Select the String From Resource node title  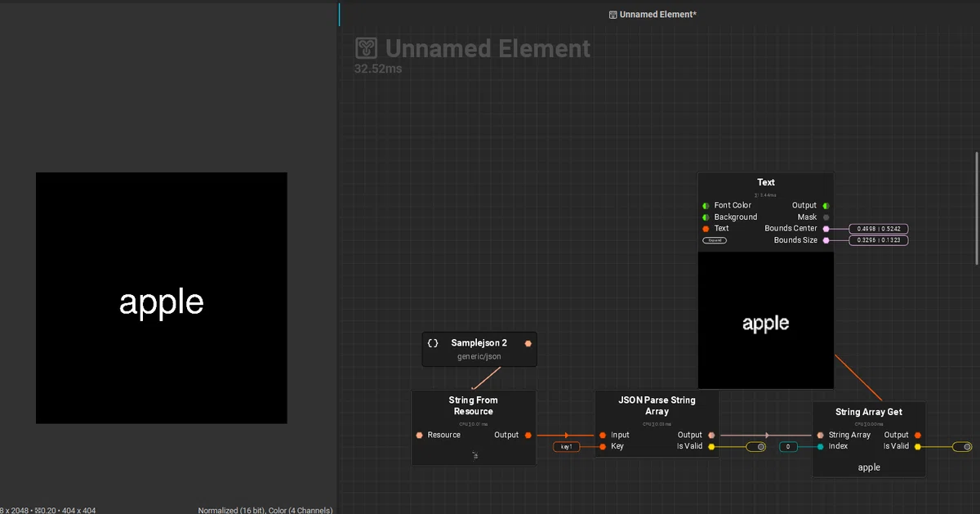coord(474,405)
